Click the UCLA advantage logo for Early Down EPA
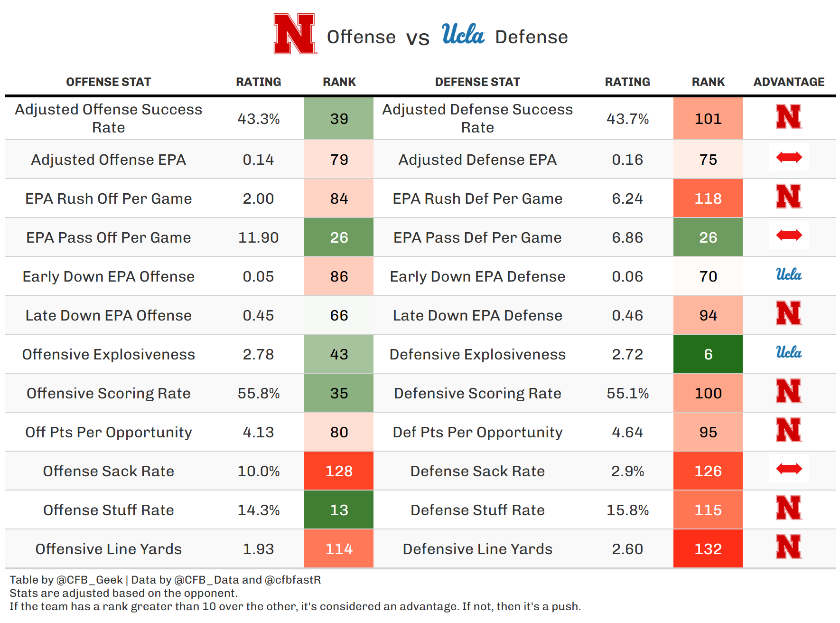 point(789,274)
